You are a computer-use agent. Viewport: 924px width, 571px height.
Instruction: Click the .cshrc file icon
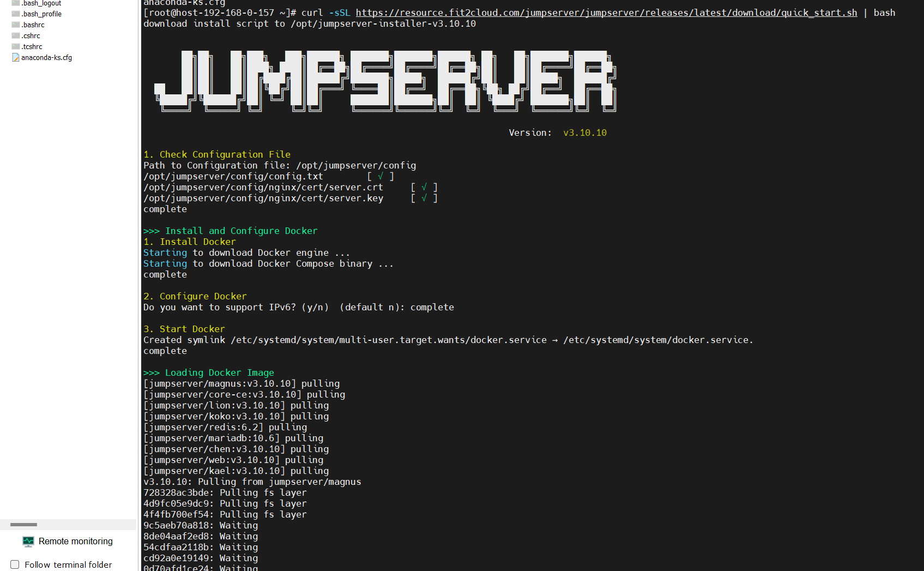click(16, 35)
